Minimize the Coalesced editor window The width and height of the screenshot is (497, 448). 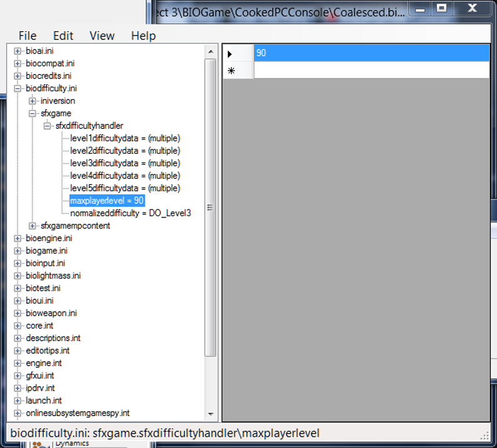(420, 9)
